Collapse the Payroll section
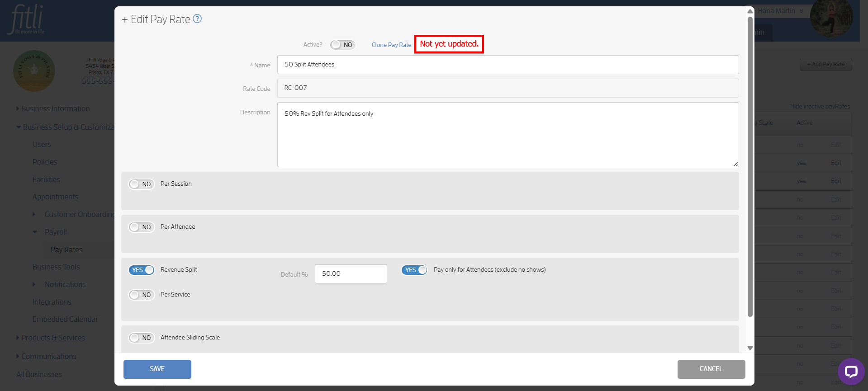The height and width of the screenshot is (391, 868). 50,232
